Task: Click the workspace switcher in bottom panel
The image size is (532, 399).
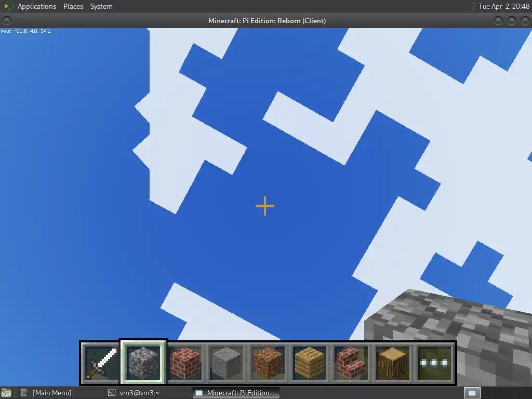Action: pos(472,393)
